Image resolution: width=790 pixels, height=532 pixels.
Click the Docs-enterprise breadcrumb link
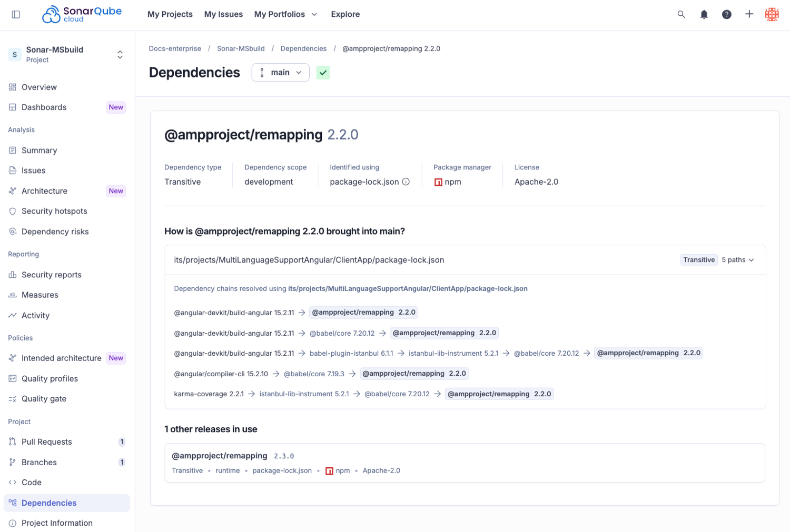pyautogui.click(x=175, y=48)
